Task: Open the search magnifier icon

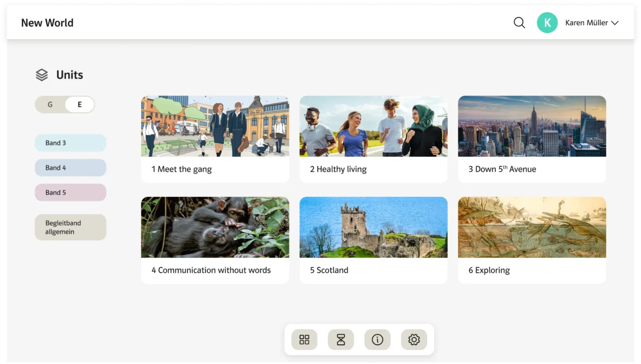Action: coord(519,23)
